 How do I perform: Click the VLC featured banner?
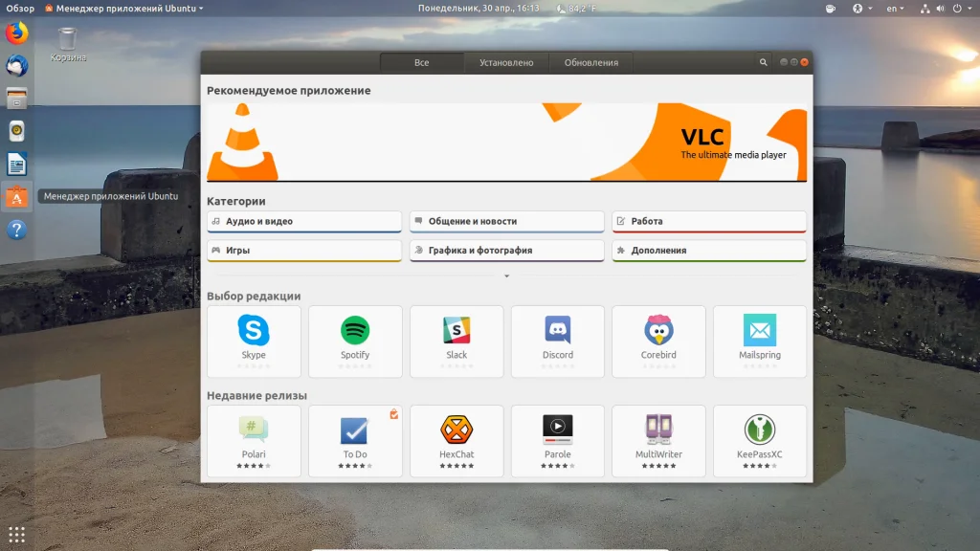tap(507, 143)
